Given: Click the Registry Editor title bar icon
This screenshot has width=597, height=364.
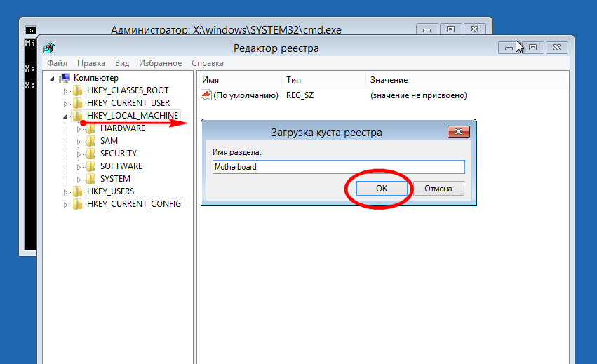Looking at the screenshot, I should 49,48.
